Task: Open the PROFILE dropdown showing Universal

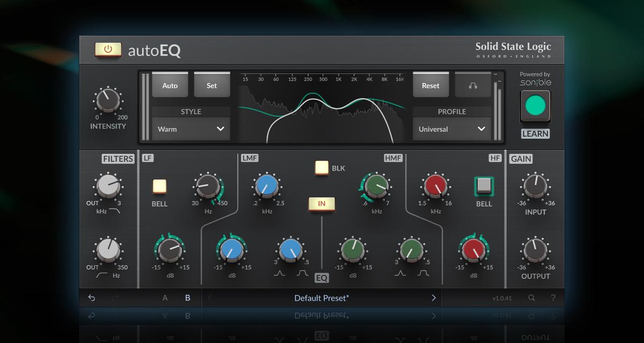Action: [x=451, y=129]
